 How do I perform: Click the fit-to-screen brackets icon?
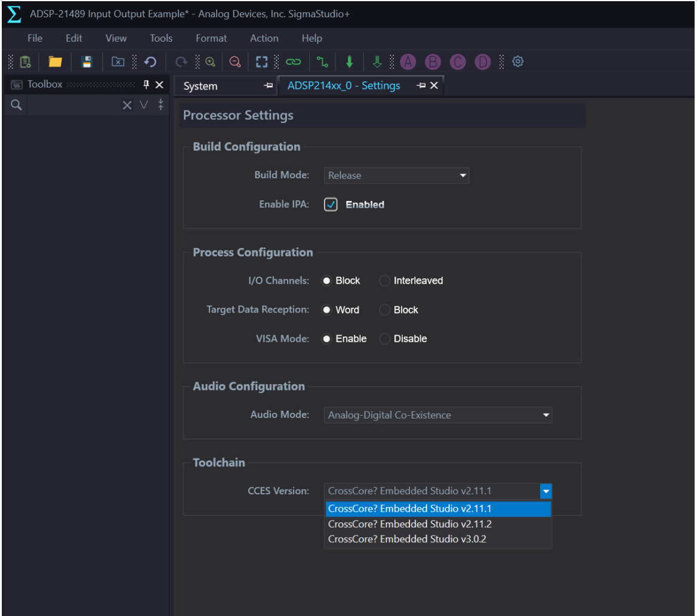(x=262, y=62)
